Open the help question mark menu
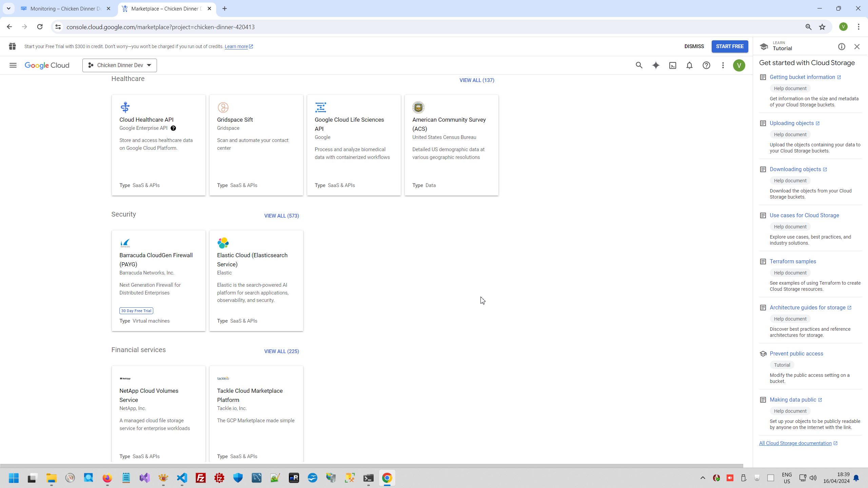Screen dimensions: 868x488 pos(706,65)
